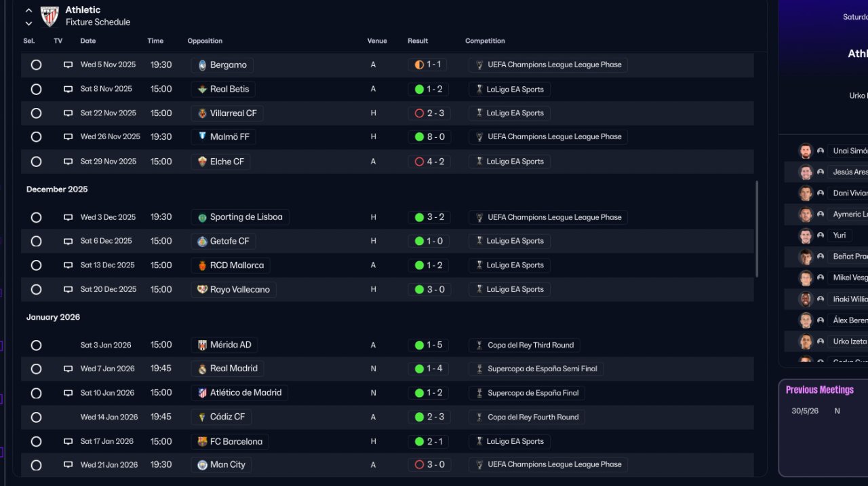Select the Villarreal CF fixture radio button
Image resolution: width=868 pixels, height=486 pixels.
pos(36,113)
